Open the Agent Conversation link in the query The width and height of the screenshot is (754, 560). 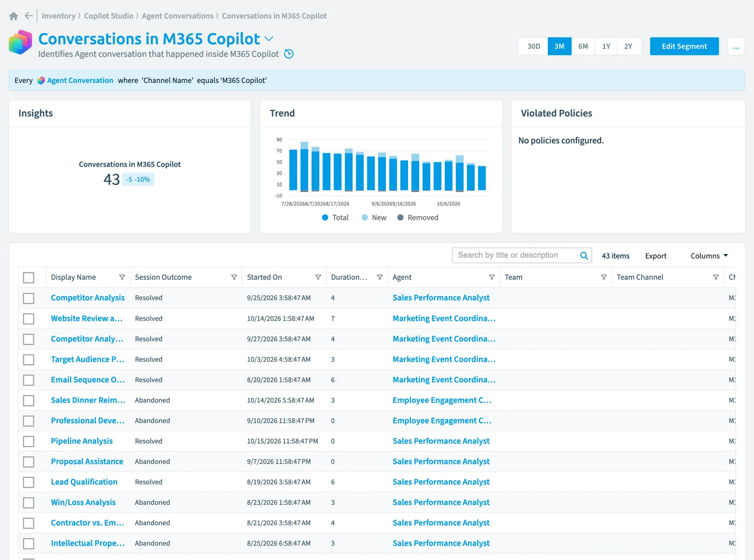(x=80, y=81)
